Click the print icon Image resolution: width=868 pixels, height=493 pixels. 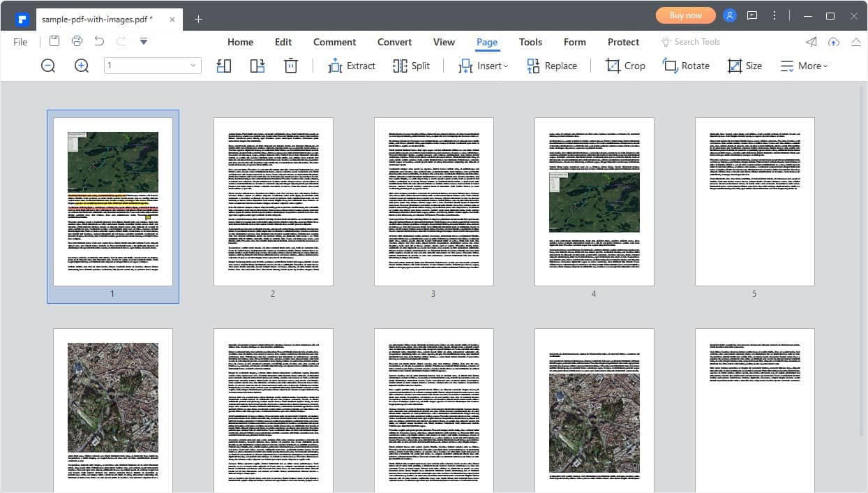[x=77, y=41]
